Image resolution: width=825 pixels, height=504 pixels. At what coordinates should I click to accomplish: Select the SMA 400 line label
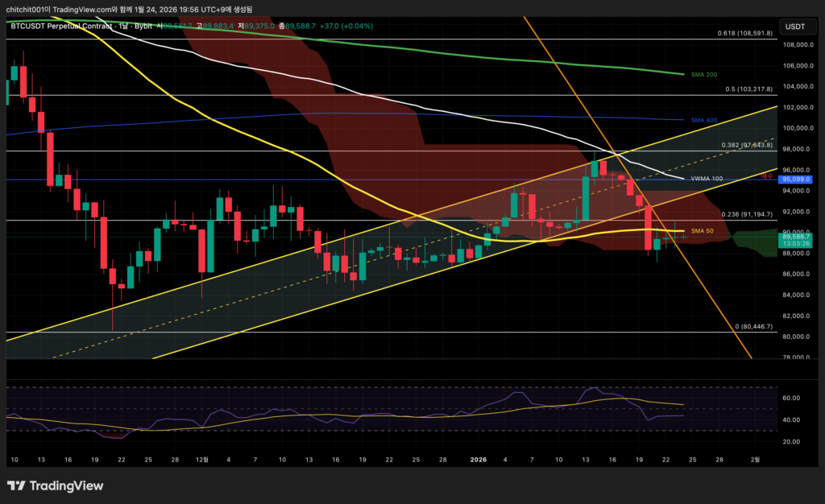tap(705, 120)
